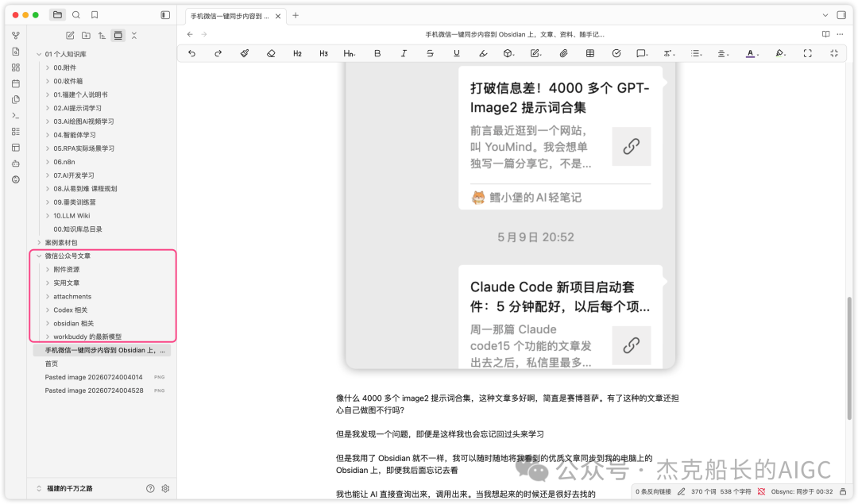
Task: Open the Claude Code article link icon
Action: click(x=631, y=345)
